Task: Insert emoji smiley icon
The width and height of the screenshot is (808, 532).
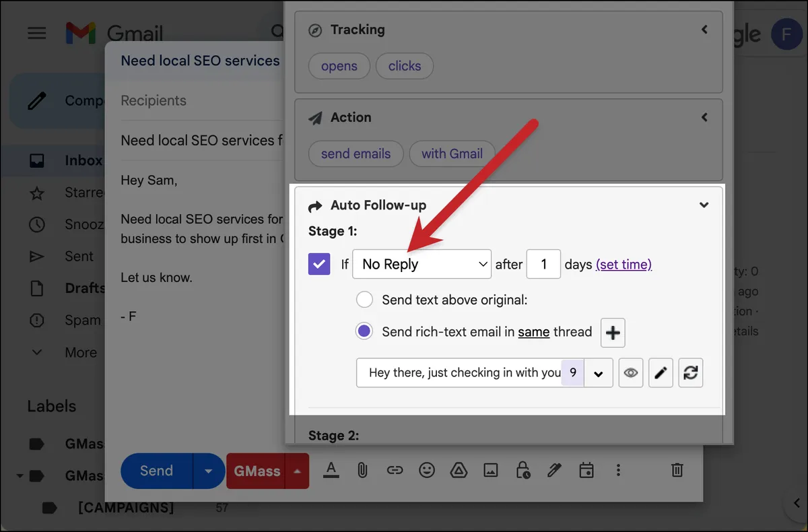Action: tap(427, 470)
